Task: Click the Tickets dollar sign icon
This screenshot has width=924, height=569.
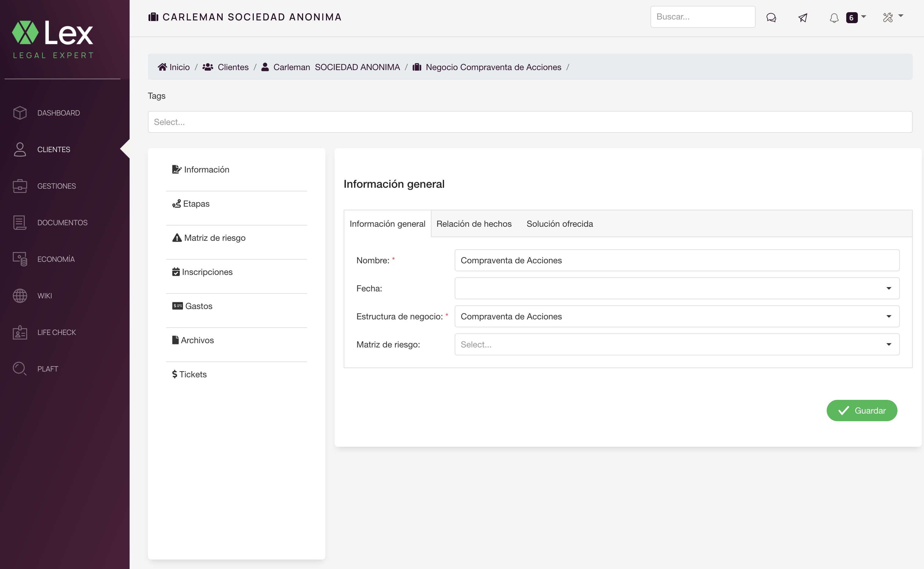Action: point(175,375)
